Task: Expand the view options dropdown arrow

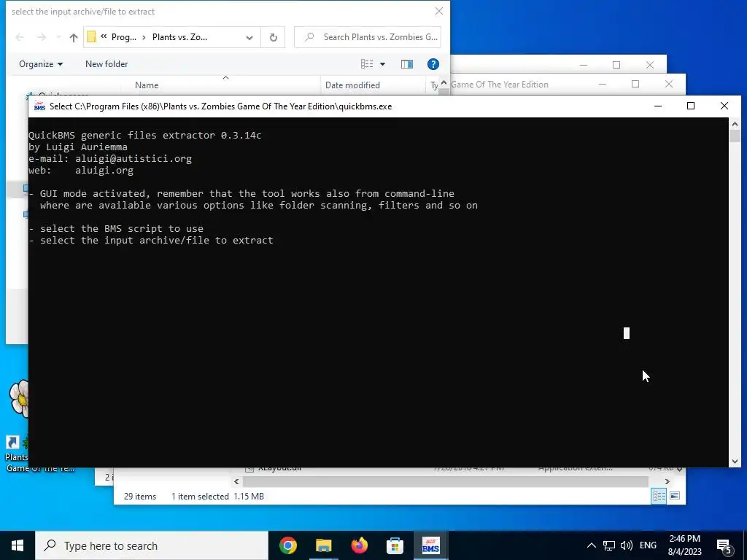Action: point(382,64)
